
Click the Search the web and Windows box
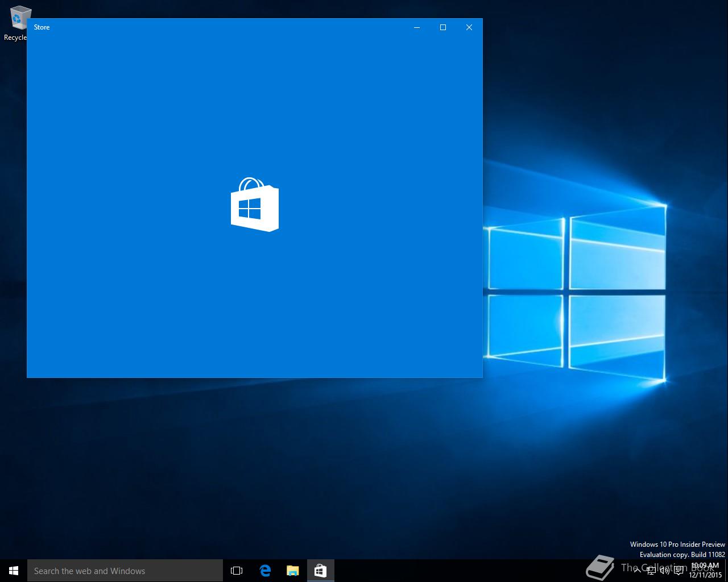(125, 571)
